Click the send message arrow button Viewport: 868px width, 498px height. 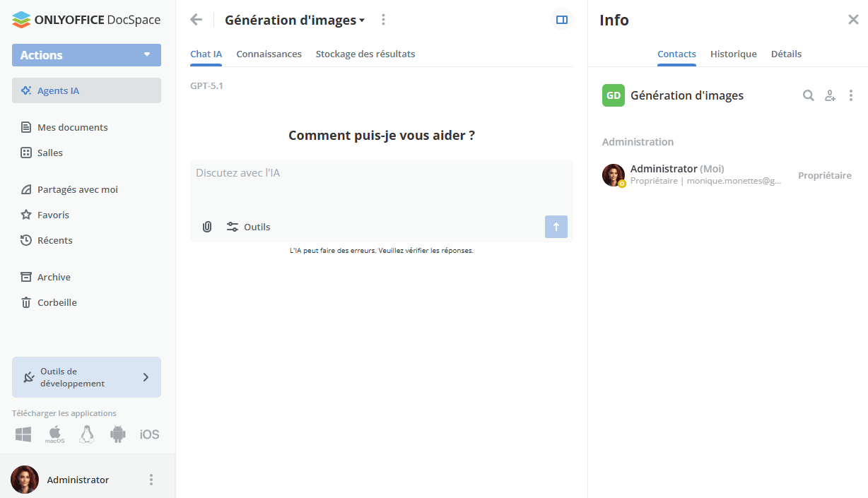click(x=556, y=227)
